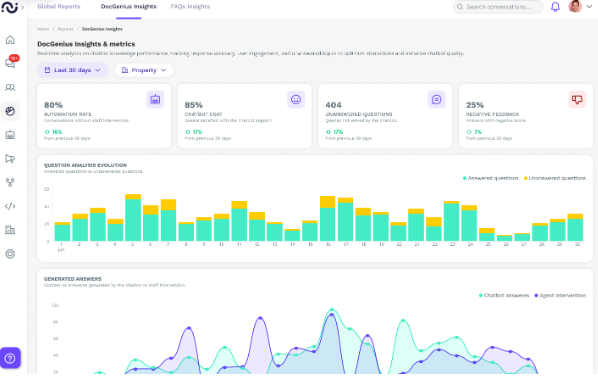Screen dimensions: 598x379
Task: Toggle Unanswered questions legend series
Action: click(555, 178)
